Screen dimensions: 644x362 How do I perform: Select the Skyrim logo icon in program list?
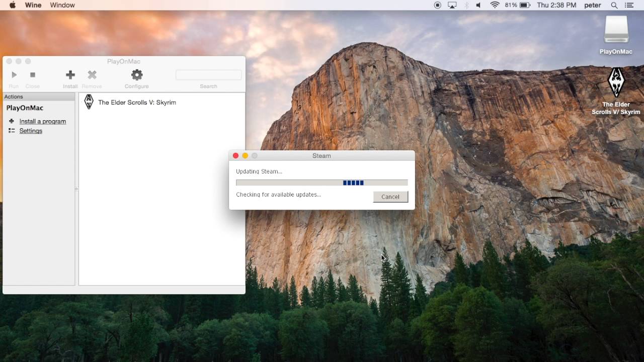click(x=89, y=102)
